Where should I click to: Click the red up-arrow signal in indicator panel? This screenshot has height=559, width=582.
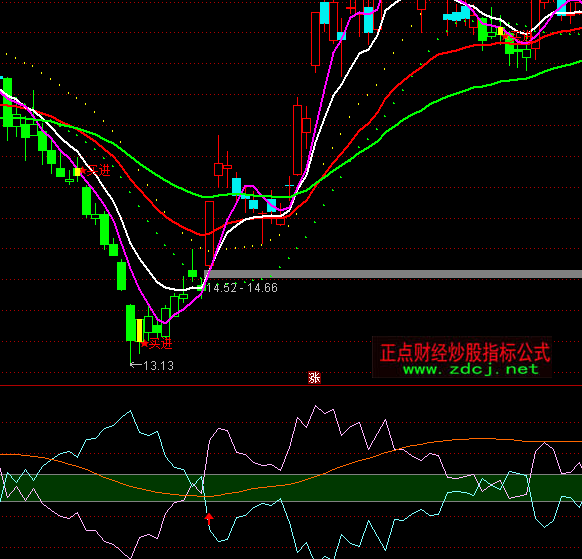[209, 518]
